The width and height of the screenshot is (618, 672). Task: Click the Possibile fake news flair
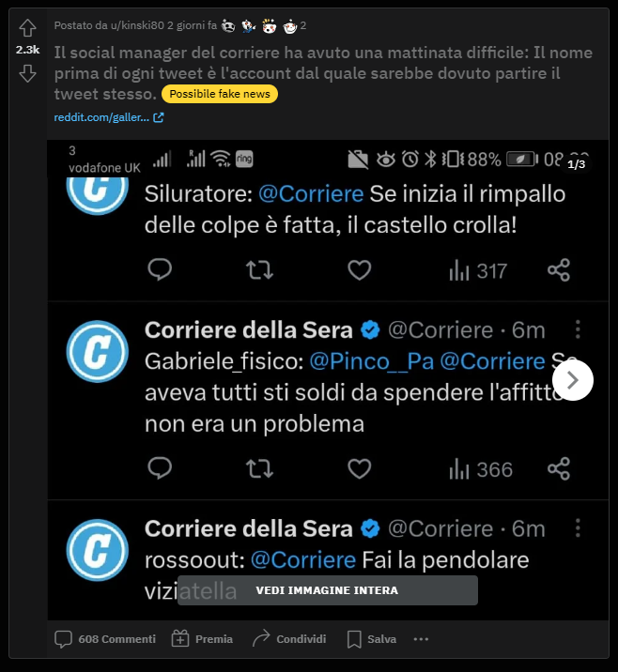220,94
